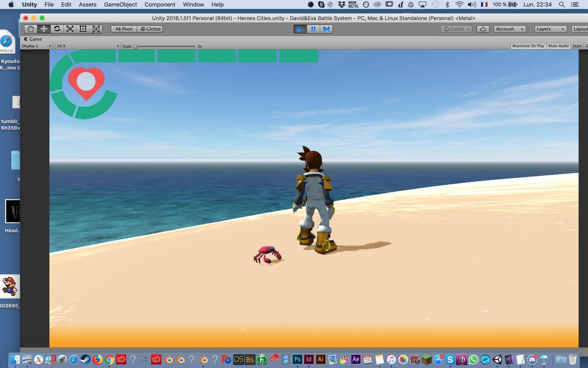Toggle Mute Audio in Game view
588x368 pixels.
pos(559,46)
